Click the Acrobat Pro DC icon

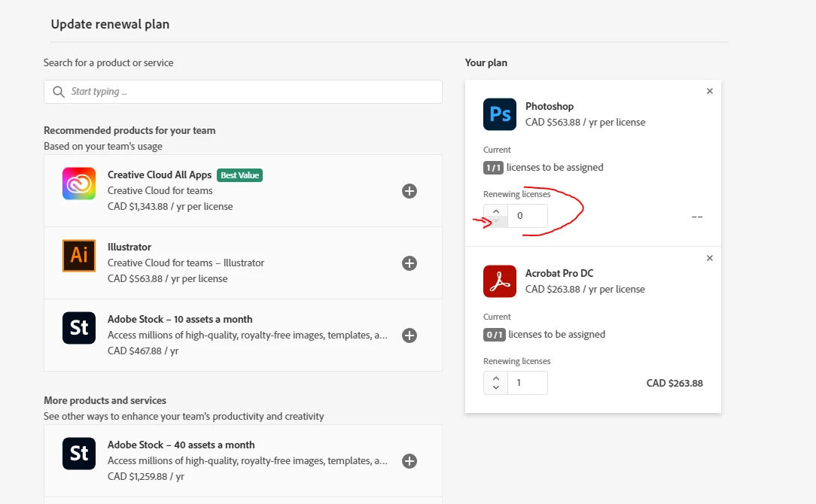[500, 281]
